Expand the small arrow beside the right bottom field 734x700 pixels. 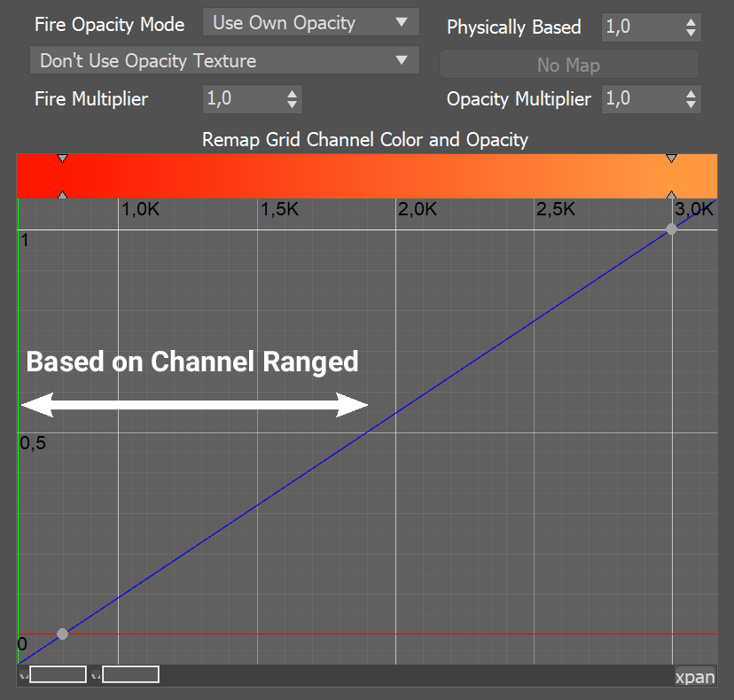click(x=95, y=674)
